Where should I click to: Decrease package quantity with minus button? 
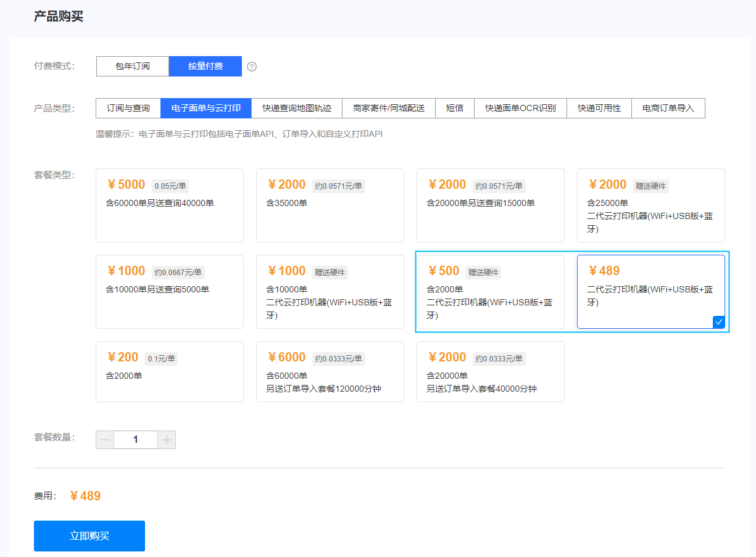click(x=105, y=440)
